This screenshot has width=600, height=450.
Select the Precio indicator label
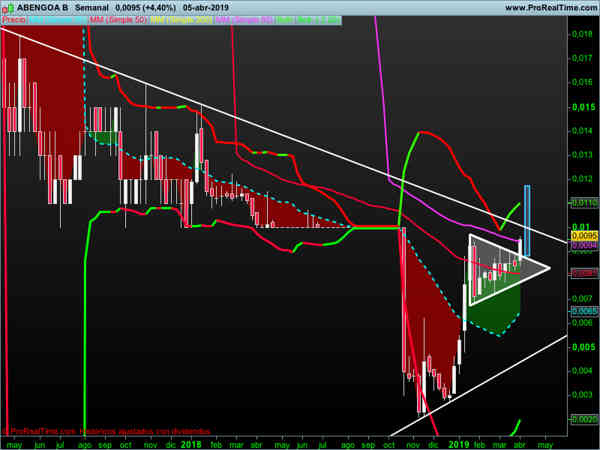coord(14,20)
